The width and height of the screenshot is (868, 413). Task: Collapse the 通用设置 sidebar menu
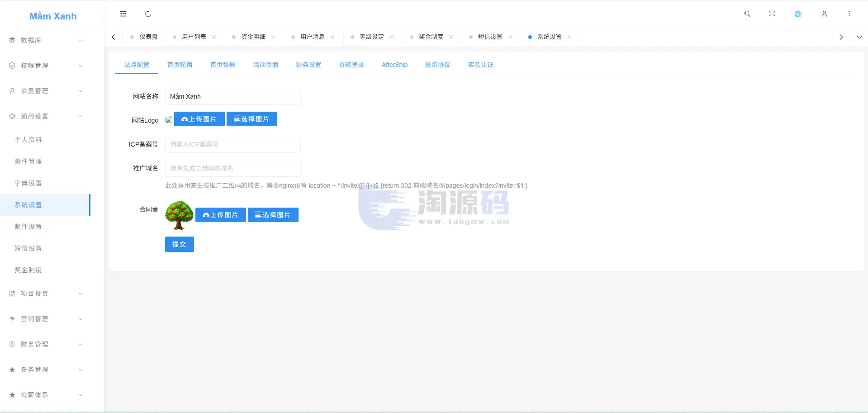click(45, 116)
